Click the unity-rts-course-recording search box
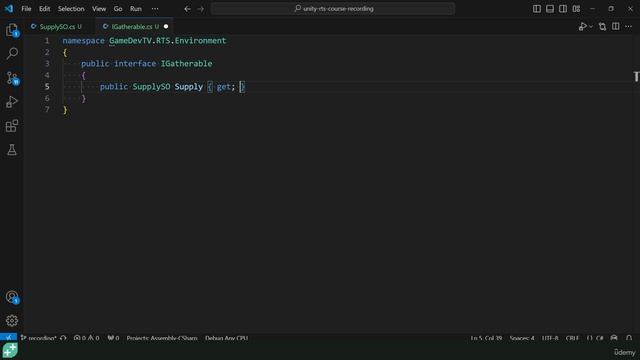Screen dimensions: 640x360 coord(333,9)
